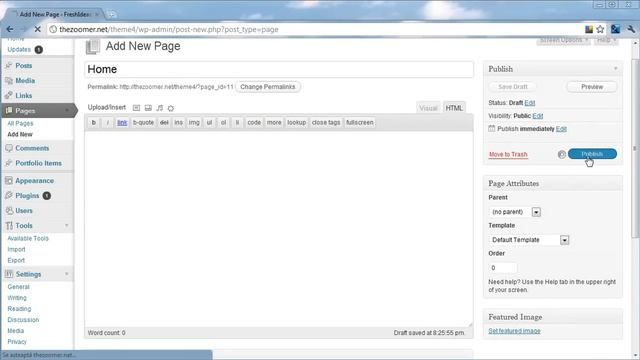This screenshot has width=640, height=360.
Task: Bookmark page with star icon
Action: (x=600, y=29)
